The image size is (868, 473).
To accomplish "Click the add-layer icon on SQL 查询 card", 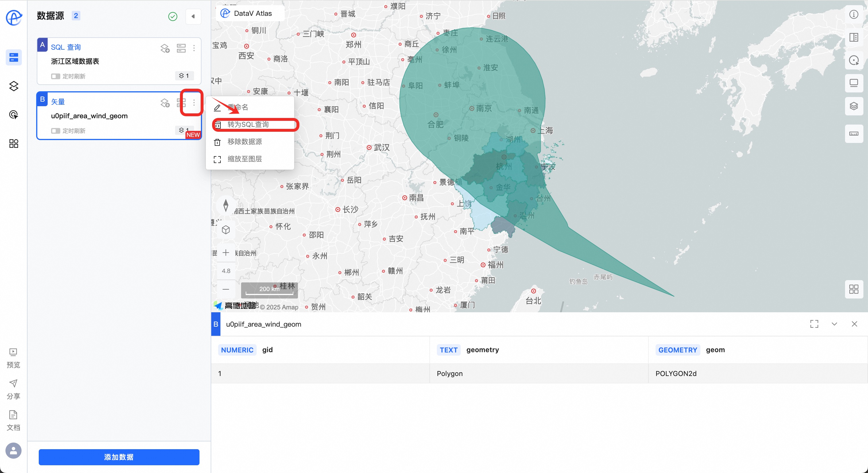I will pyautogui.click(x=165, y=49).
